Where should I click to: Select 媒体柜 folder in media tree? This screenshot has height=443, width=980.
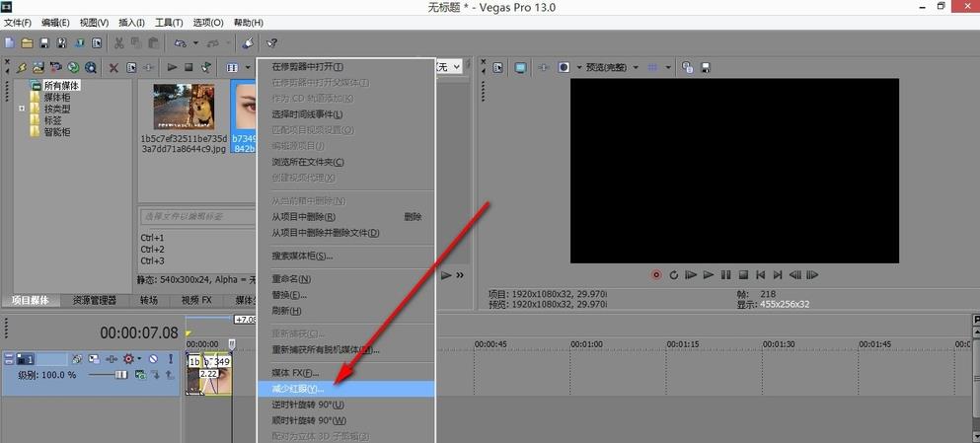click(57, 98)
